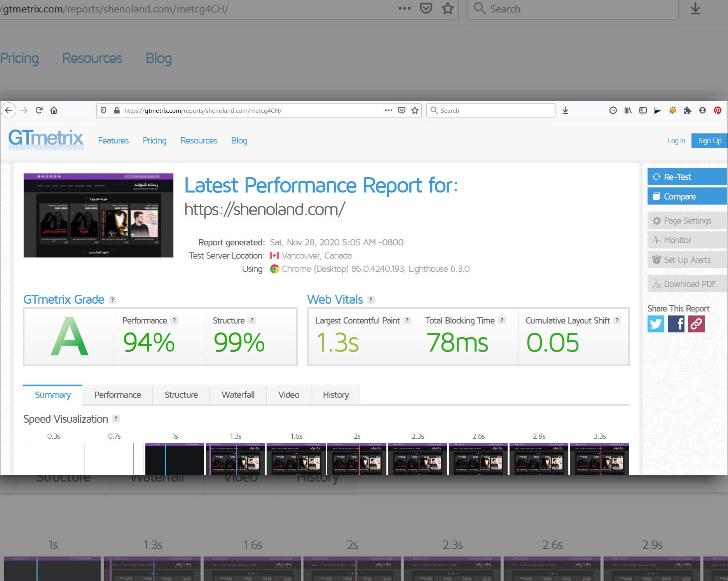Click Blog in the background window
The image size is (728, 581).
click(159, 58)
